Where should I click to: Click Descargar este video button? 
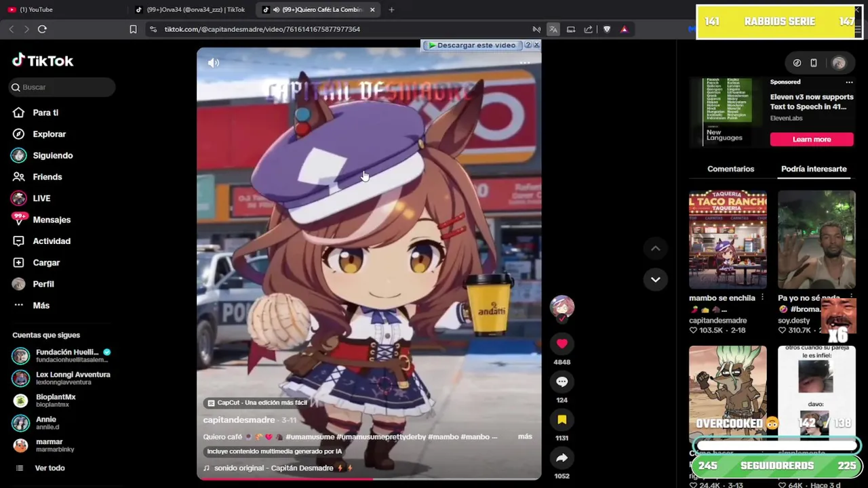472,45
